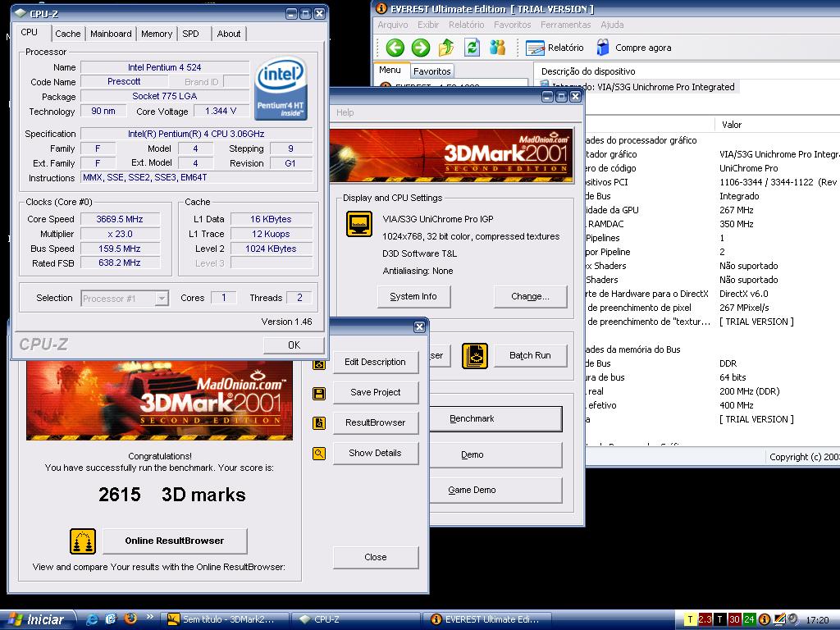Click Compre agora toolbar button

pos(634,48)
